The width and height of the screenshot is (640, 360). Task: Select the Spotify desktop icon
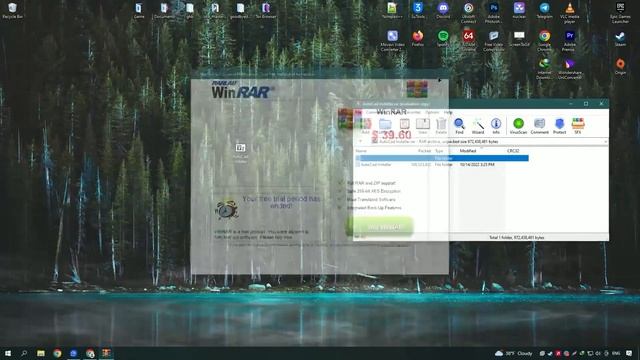443,38
